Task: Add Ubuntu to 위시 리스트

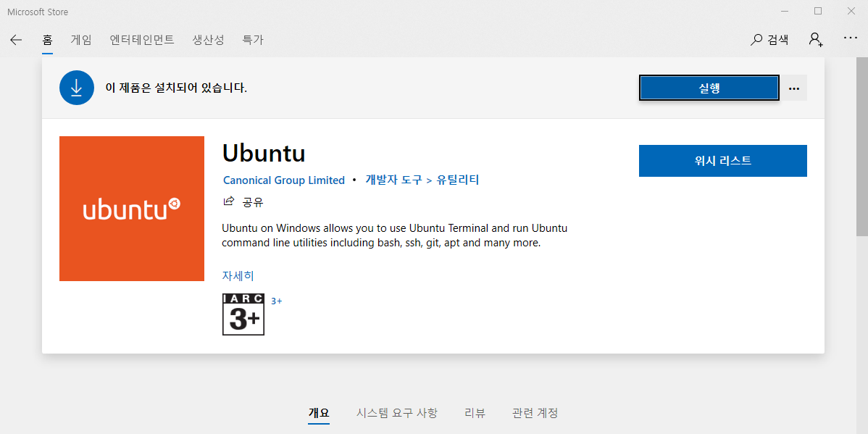Action: tap(723, 161)
